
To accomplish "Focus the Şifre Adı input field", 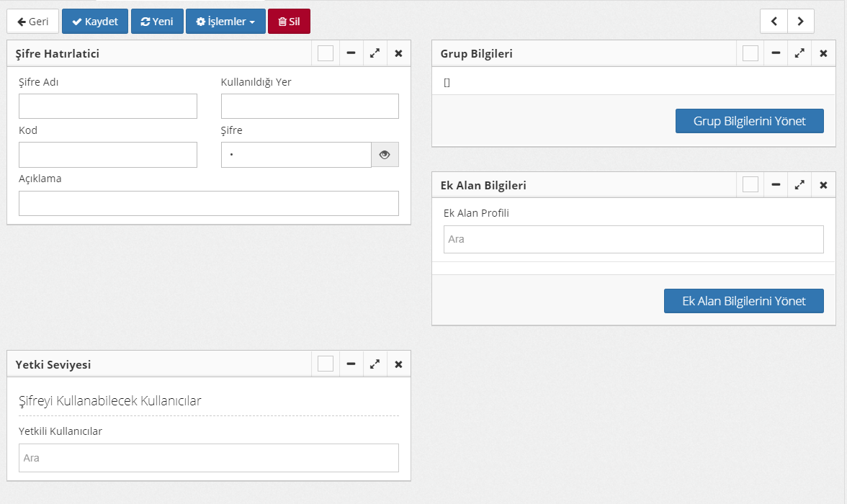I will 108,107.
